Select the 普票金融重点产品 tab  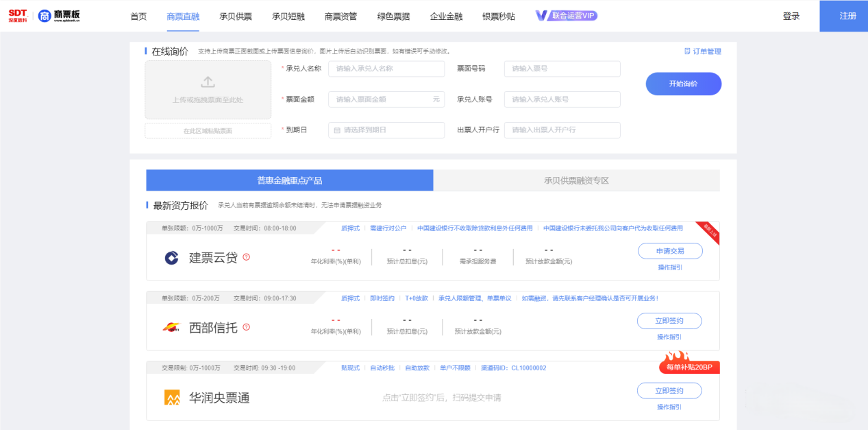tap(289, 180)
